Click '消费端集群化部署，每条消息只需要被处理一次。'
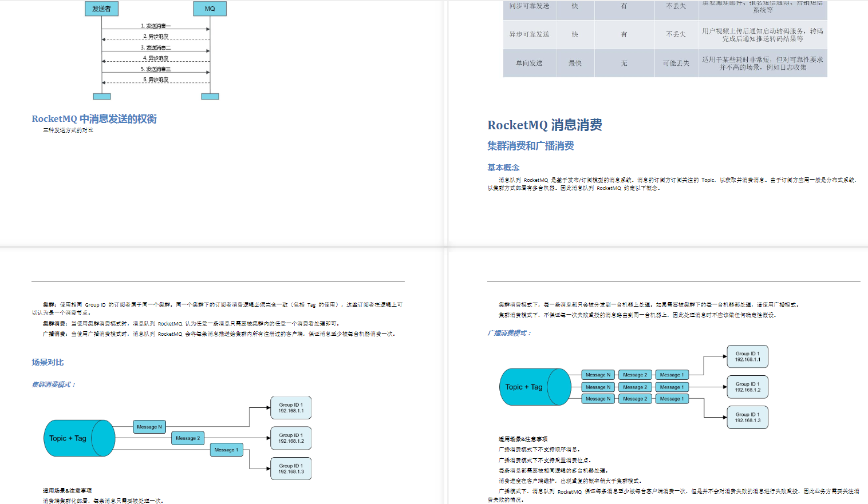868x504 pixels. [x=103, y=501]
